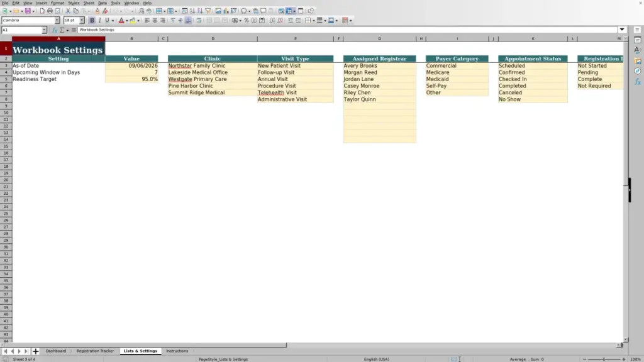
Task: Select row 10 header
Action: 6,113
